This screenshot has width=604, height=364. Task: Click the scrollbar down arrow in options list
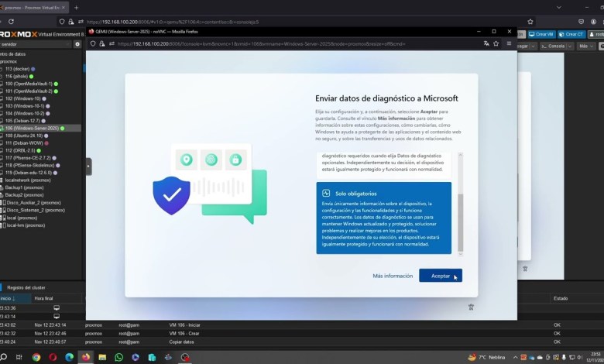tap(460, 254)
